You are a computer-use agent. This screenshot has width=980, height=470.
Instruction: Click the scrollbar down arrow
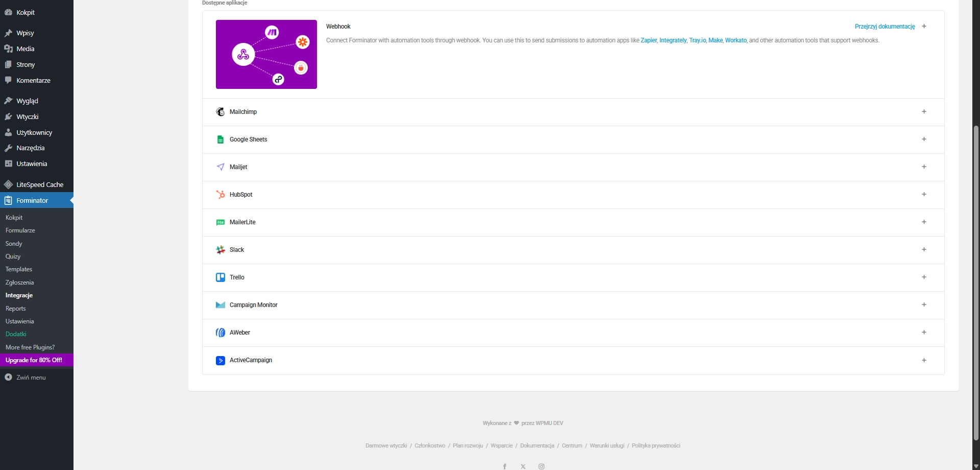coord(976,466)
